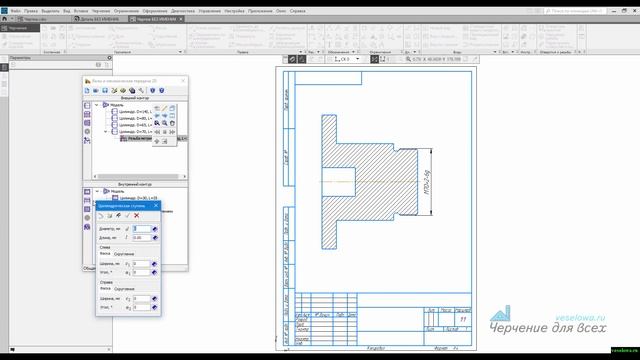Click right chamfer Ширина c2 input field
The width and height of the screenshot is (640, 360).
click(142, 298)
